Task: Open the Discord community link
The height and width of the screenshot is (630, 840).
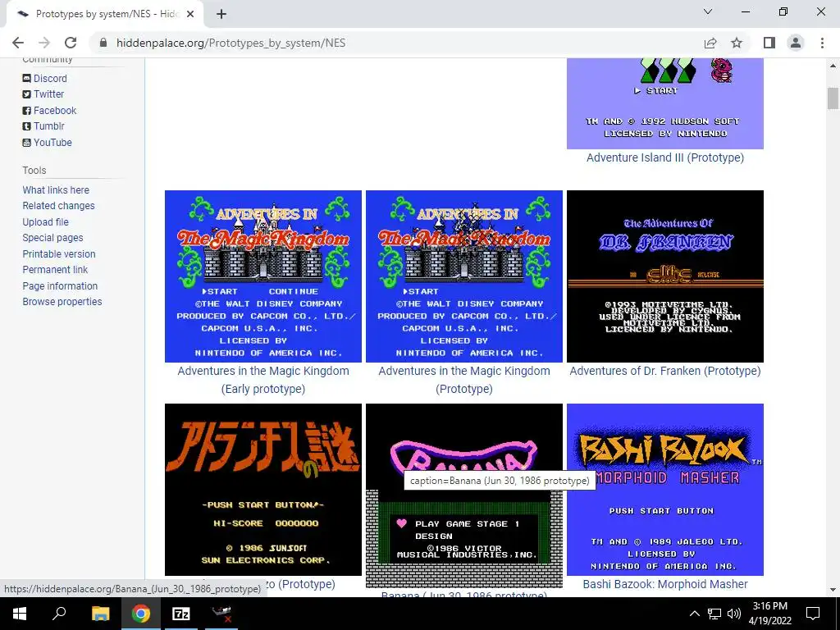Action: pyautogui.click(x=50, y=78)
